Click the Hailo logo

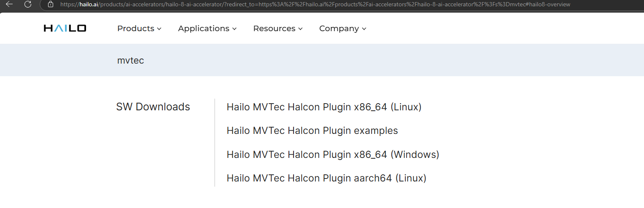[x=65, y=28]
